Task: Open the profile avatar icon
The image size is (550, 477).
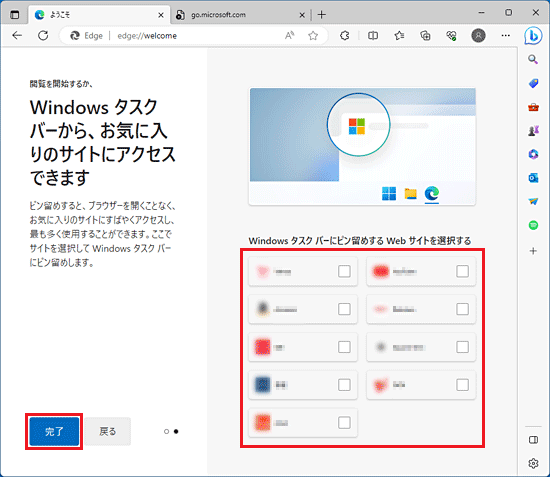Action: click(478, 35)
